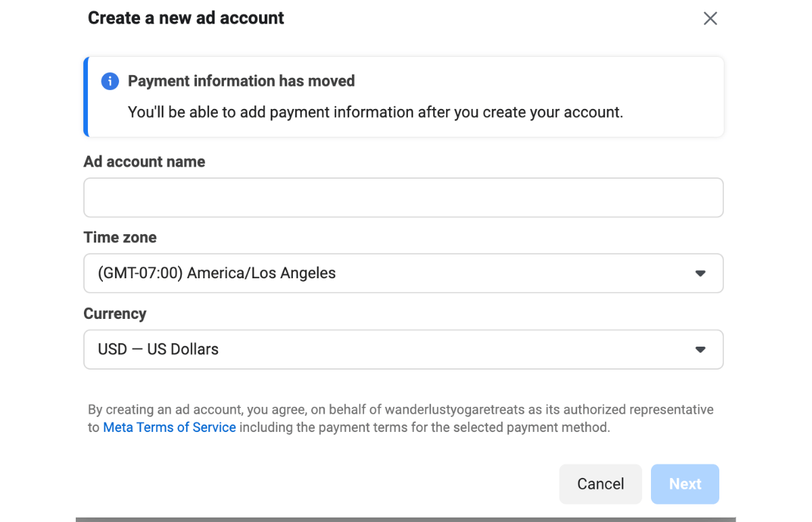Click the Currency field label

tap(115, 313)
